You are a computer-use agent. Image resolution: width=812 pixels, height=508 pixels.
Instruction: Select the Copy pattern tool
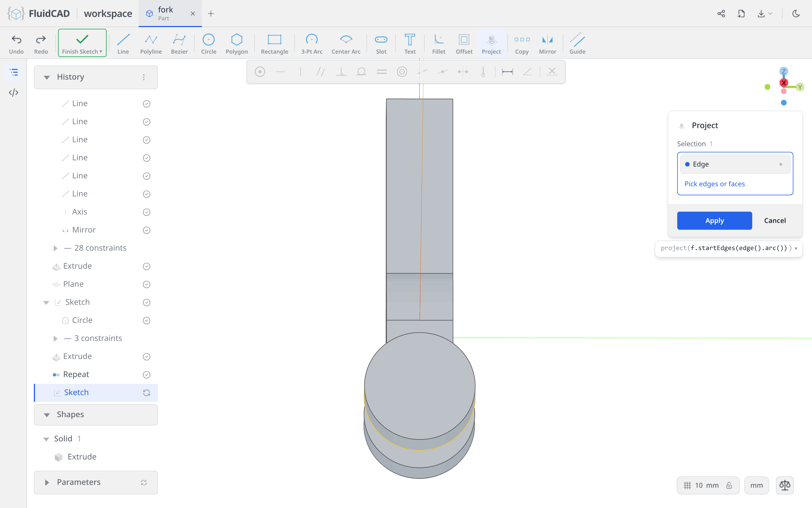522,43
